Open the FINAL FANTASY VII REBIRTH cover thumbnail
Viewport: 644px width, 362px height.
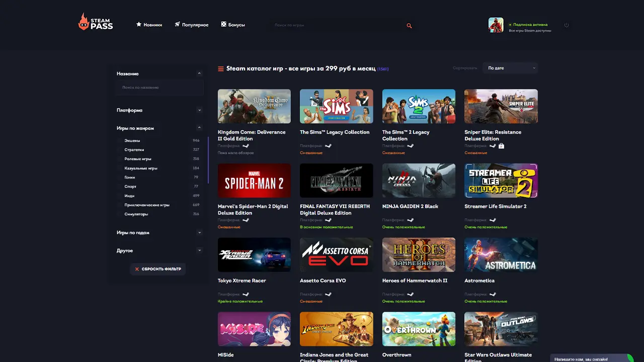(x=337, y=180)
